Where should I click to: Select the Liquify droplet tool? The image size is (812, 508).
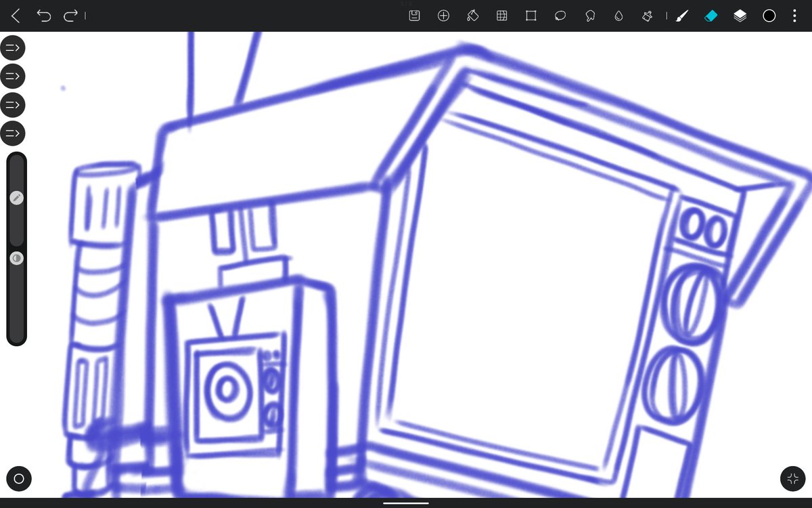coord(618,15)
